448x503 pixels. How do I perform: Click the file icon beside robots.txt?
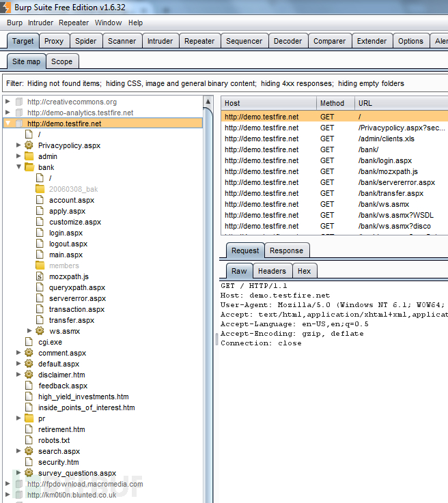[29, 440]
